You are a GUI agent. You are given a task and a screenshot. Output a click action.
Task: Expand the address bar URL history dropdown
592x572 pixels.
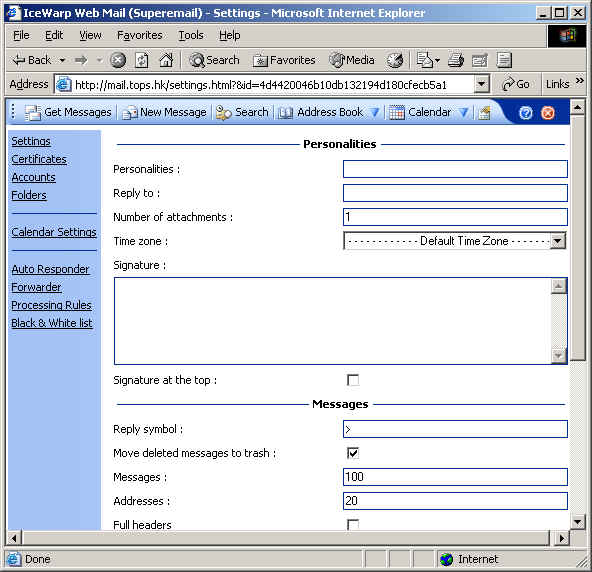(x=481, y=84)
